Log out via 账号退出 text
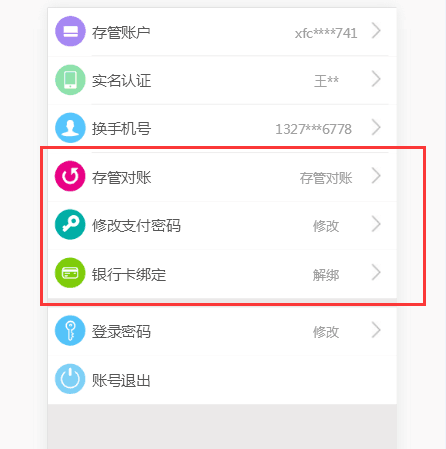The width and height of the screenshot is (446, 449). [x=121, y=380]
